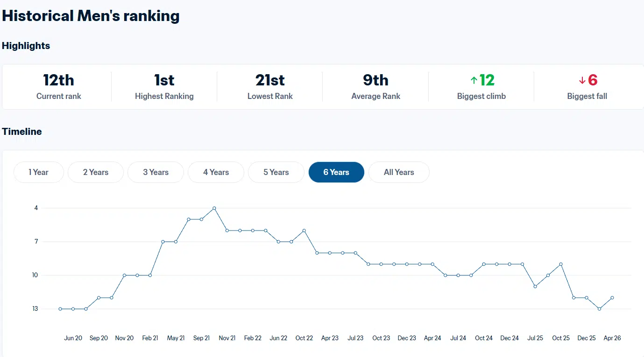Switch to the All Years view

[x=399, y=172]
